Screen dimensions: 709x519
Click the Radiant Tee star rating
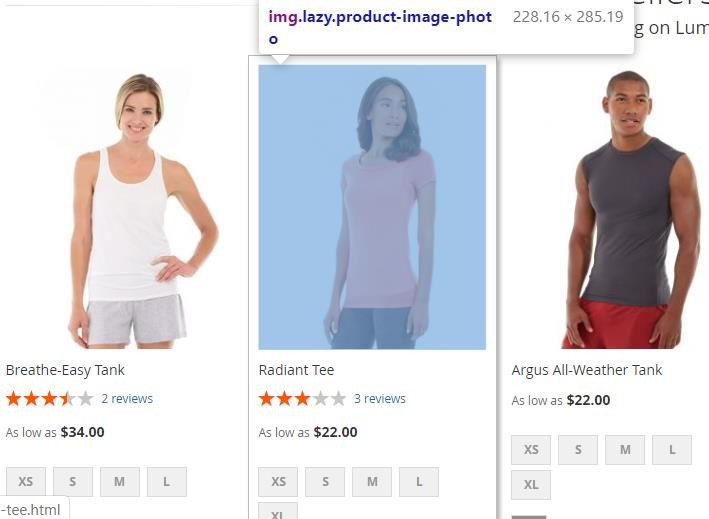tap(302, 399)
